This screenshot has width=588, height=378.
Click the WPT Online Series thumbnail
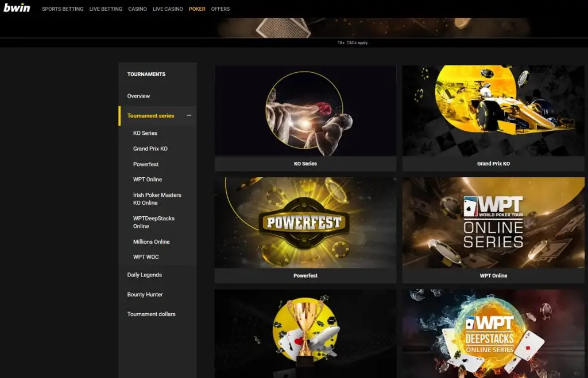click(493, 223)
